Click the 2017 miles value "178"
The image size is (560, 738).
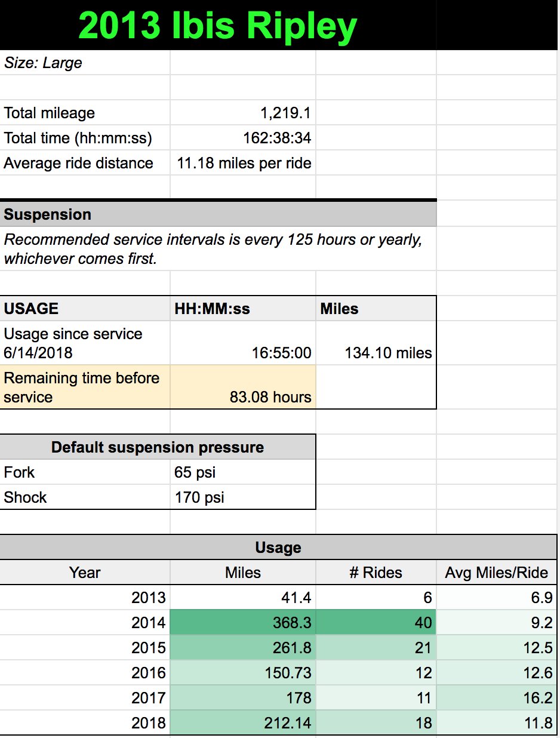pos(243,698)
